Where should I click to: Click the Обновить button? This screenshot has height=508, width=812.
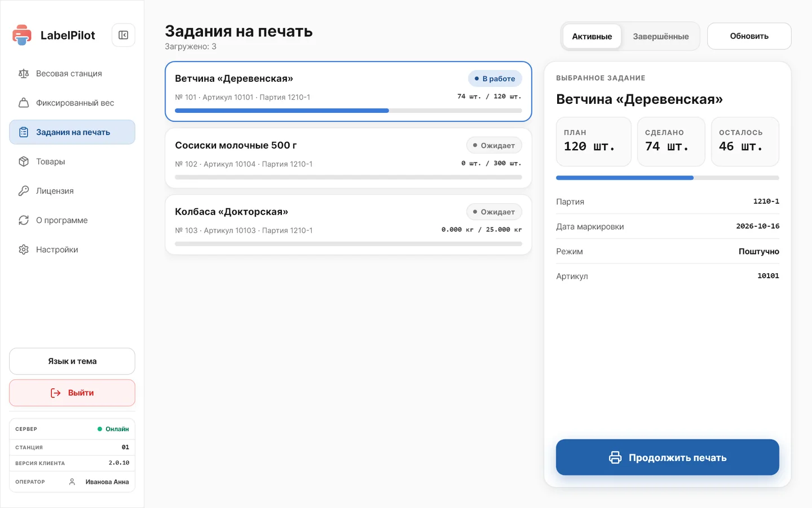[749, 36]
